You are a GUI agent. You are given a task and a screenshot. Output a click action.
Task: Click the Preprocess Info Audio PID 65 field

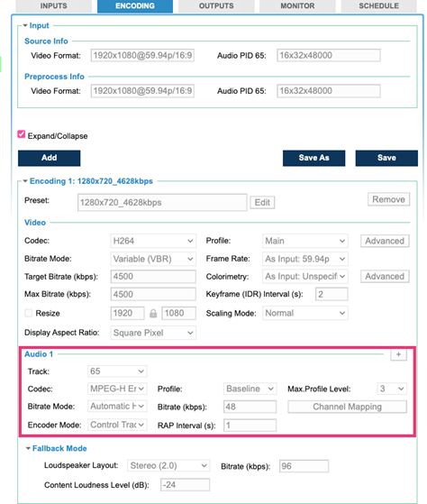[329, 91]
